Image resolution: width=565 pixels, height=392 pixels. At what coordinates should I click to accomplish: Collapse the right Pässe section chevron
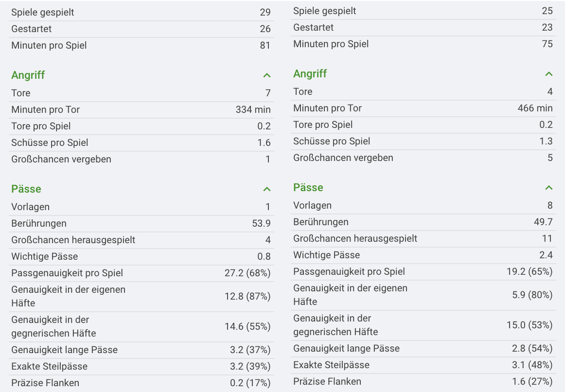[x=549, y=188]
